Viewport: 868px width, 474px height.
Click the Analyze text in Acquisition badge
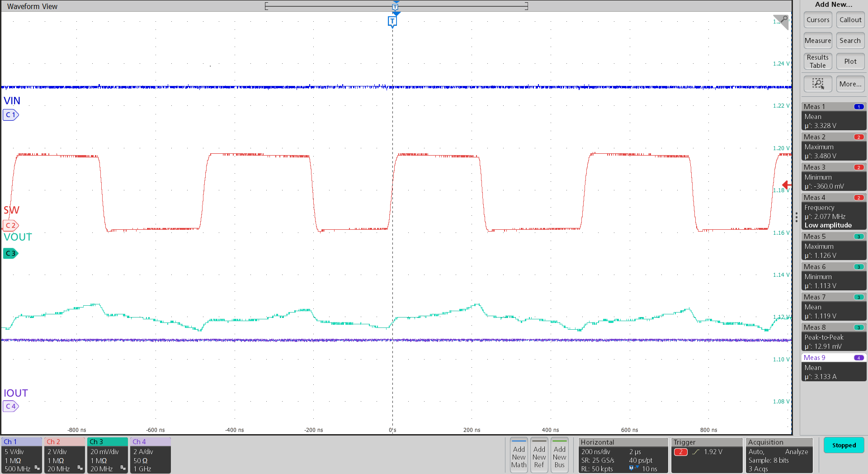click(x=797, y=452)
